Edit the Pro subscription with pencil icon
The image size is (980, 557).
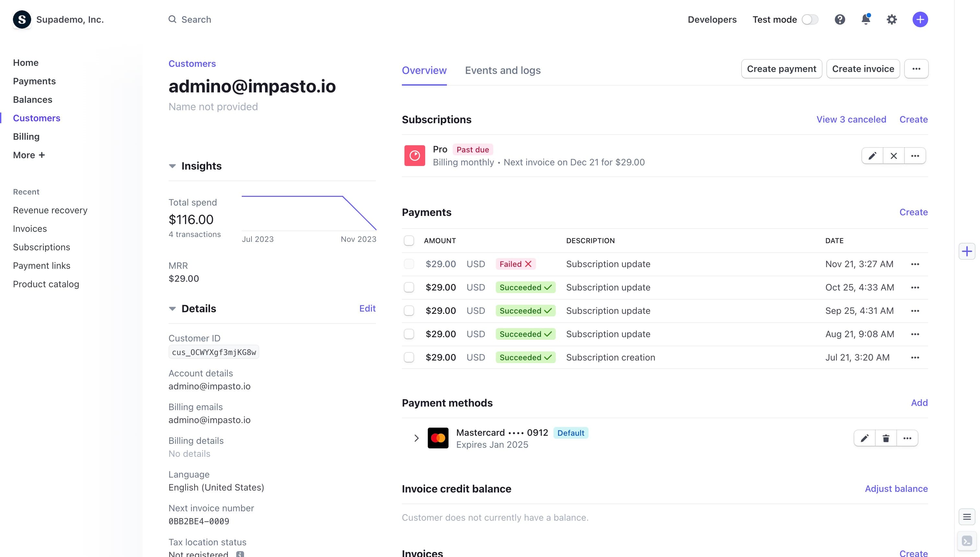click(872, 156)
